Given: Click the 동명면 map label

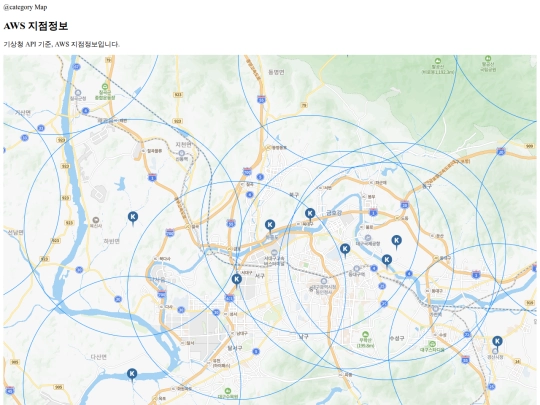Looking at the screenshot, I should (x=276, y=72).
